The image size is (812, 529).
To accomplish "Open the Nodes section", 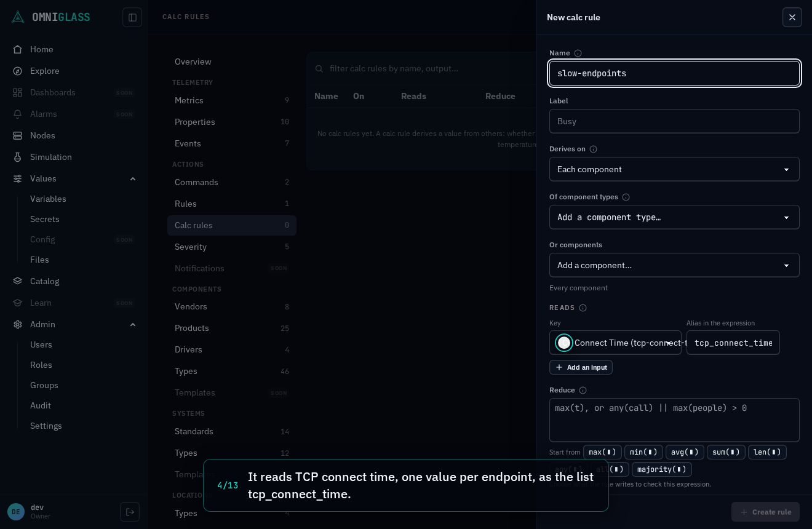I will tap(42, 135).
